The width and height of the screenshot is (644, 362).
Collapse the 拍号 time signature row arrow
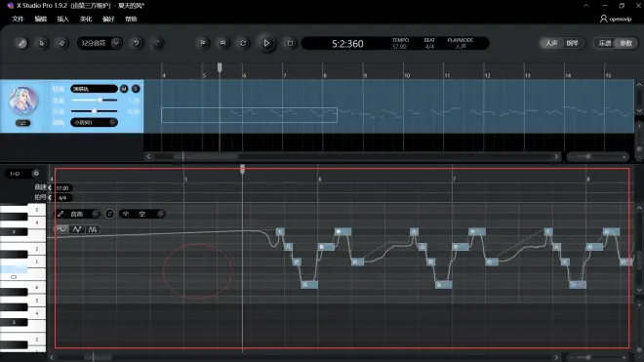[50, 198]
